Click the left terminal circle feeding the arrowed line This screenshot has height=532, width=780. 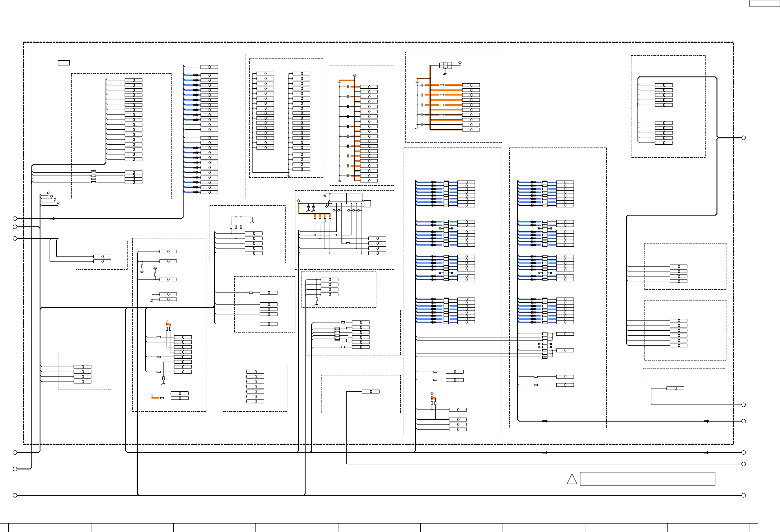[x=15, y=218]
